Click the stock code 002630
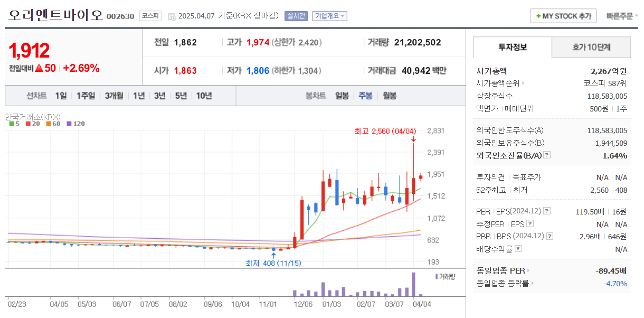Image resolution: width=644 pixels, height=318 pixels. coord(120,16)
